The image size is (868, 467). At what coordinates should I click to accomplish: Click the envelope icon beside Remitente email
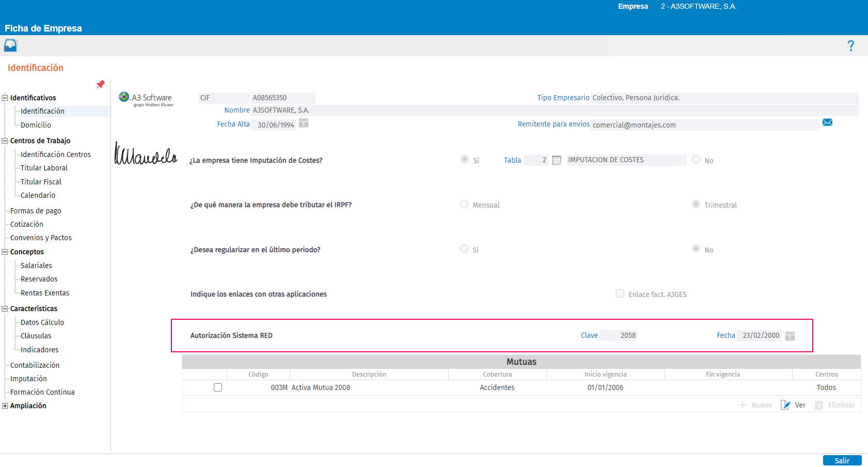[x=827, y=122]
